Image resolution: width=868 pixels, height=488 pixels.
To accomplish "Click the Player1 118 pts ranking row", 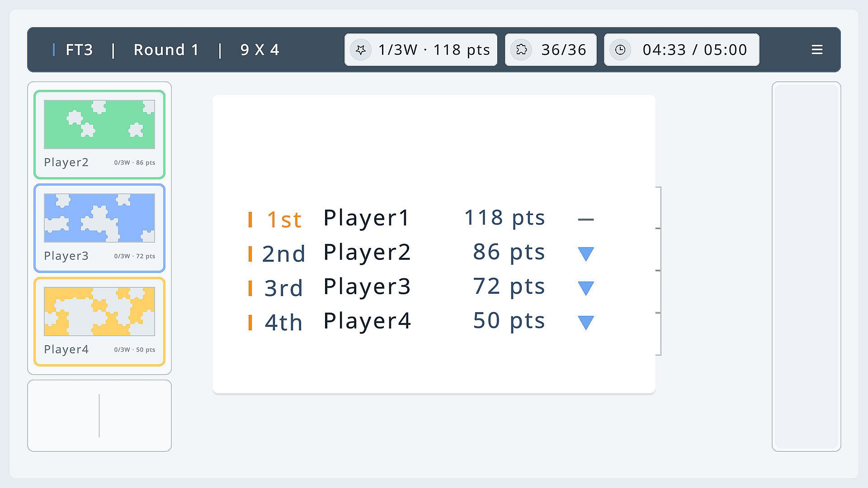I will pyautogui.click(x=421, y=218).
